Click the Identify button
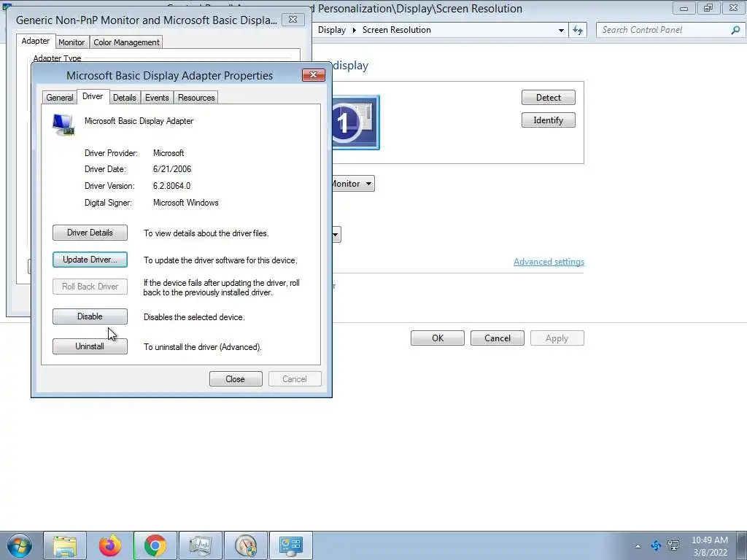This screenshot has height=560, width=747. 549,120
